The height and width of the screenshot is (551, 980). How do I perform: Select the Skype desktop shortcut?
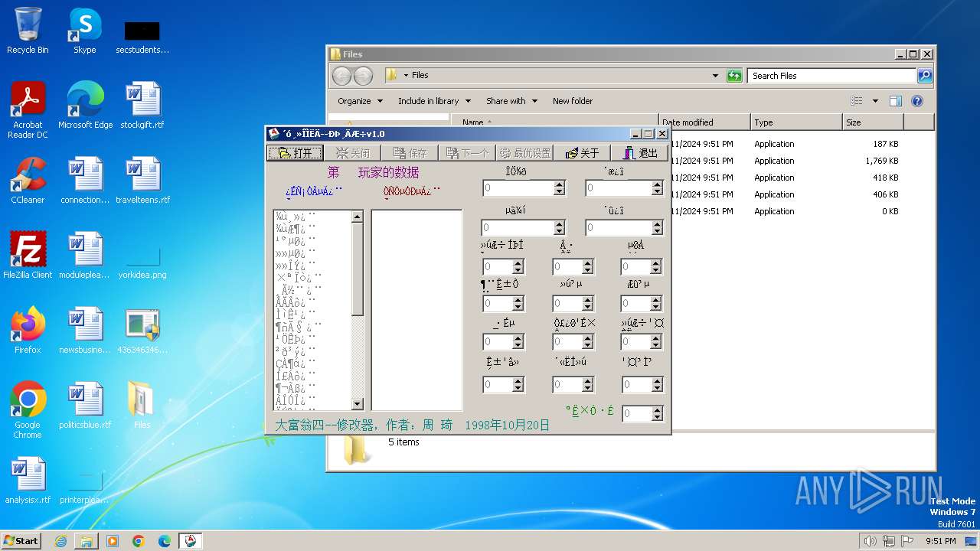pos(85,31)
